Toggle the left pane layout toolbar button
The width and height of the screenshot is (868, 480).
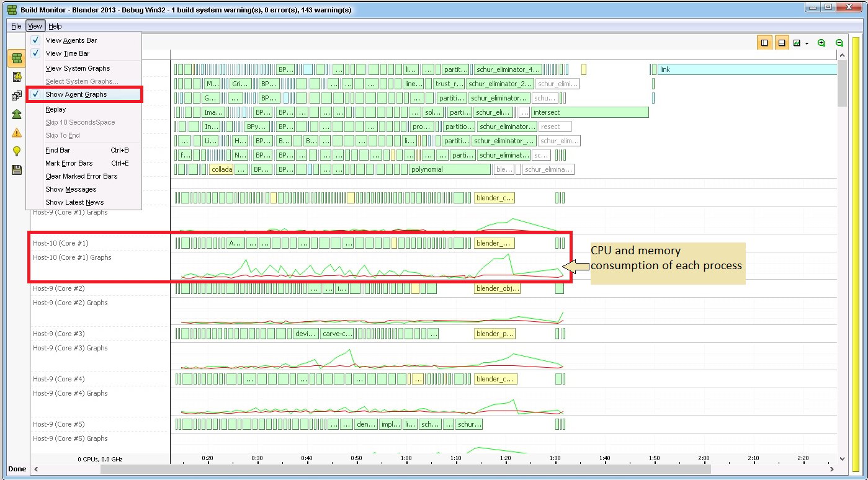pyautogui.click(x=764, y=43)
